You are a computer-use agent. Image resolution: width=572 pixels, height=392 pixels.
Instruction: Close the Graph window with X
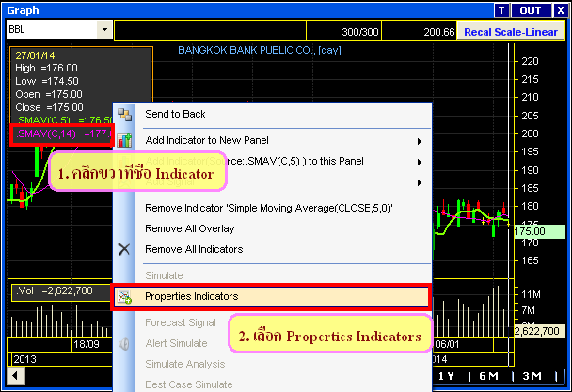561,10
